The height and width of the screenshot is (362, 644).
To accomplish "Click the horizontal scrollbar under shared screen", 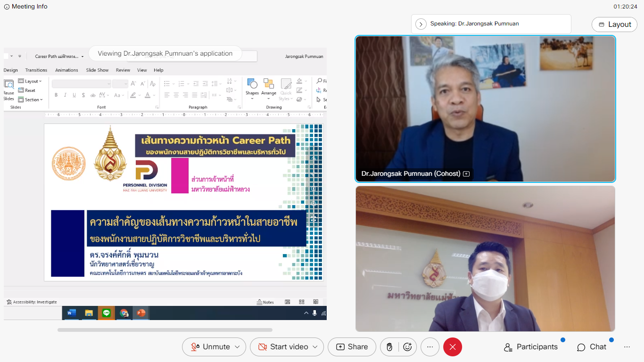I will (165, 330).
